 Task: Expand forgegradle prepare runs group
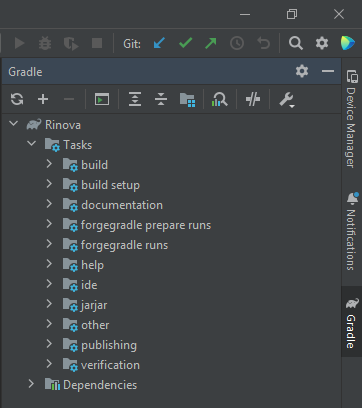49,224
